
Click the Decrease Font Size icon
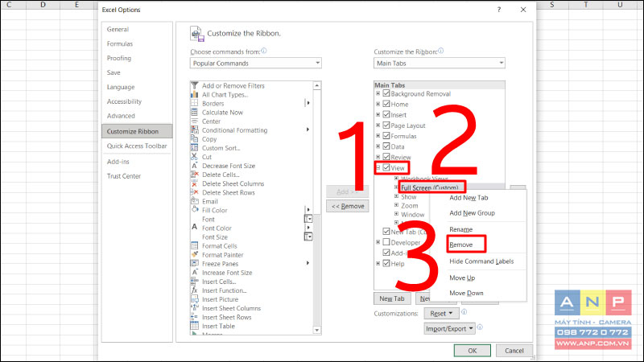(195, 166)
